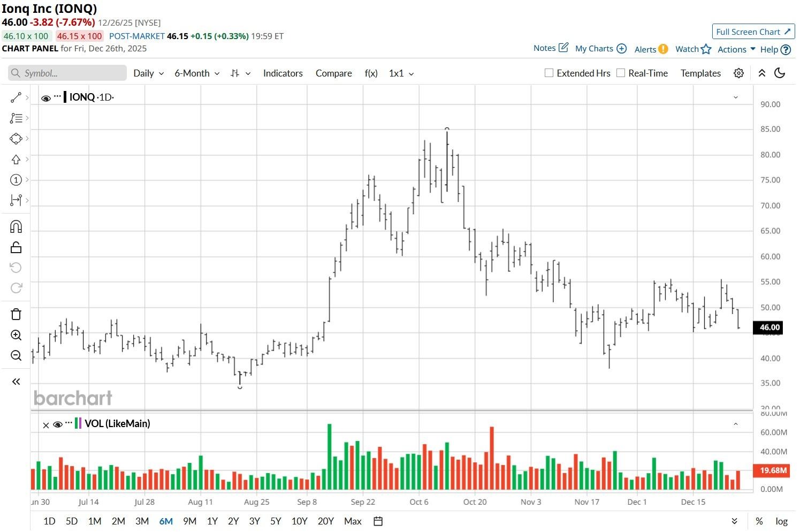Open the Daily frequency dropdown

[148, 73]
